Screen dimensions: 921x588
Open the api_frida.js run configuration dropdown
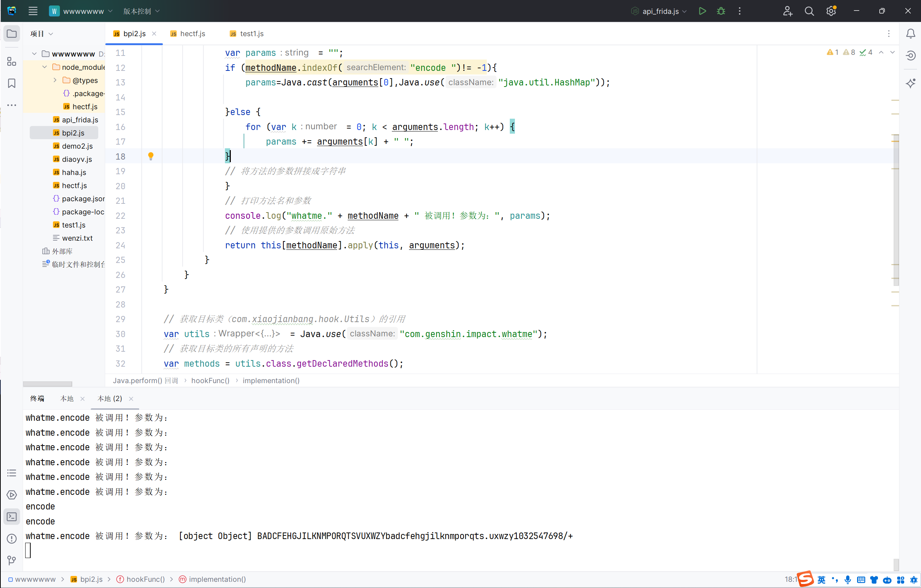pyautogui.click(x=659, y=11)
